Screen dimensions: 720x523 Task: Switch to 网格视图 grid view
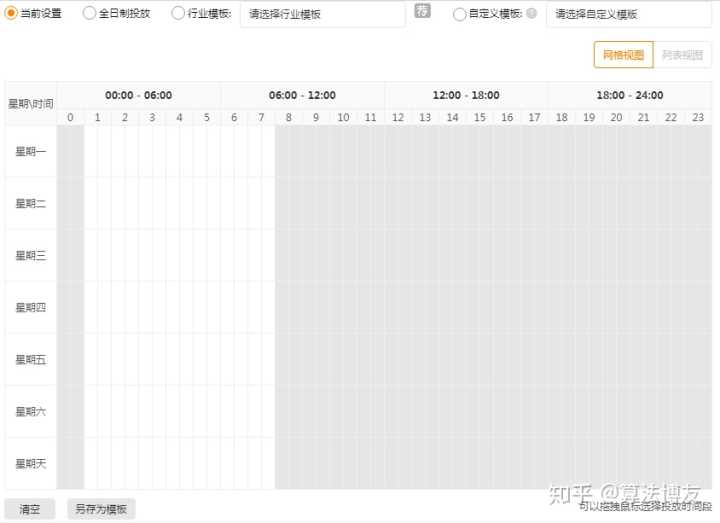coord(623,55)
